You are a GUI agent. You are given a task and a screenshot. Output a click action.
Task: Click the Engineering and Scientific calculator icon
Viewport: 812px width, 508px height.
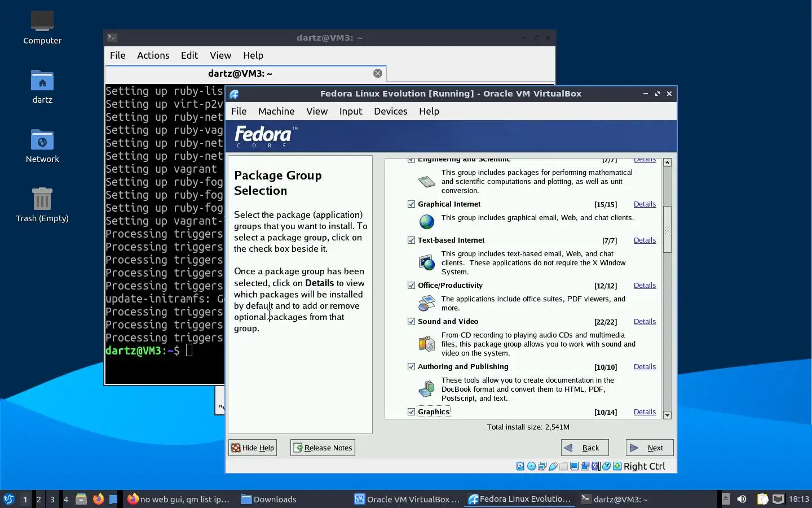(x=427, y=182)
